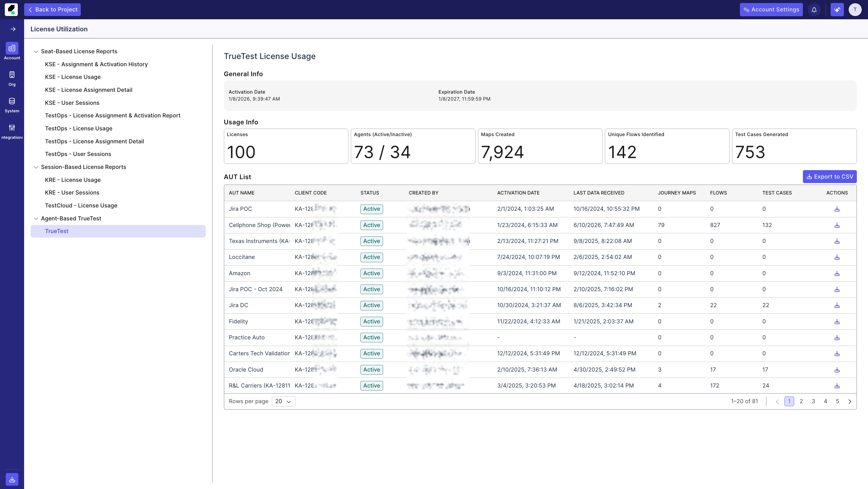
Task: Collapse Seat-Based License Reports group
Action: tap(36, 51)
